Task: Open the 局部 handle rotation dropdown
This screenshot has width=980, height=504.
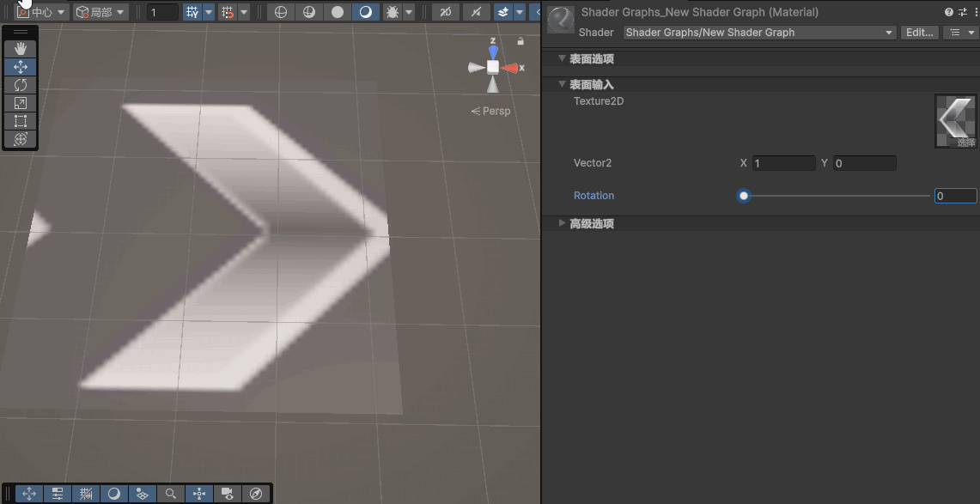Action: pyautogui.click(x=100, y=12)
